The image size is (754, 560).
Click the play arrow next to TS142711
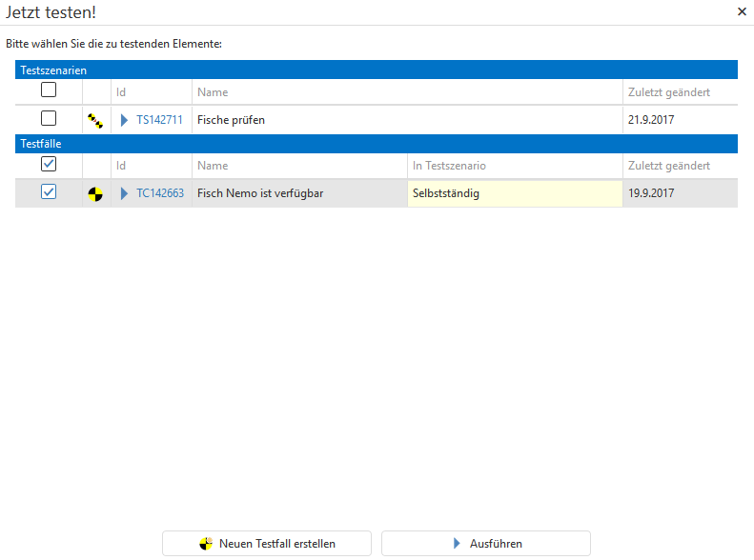(124, 120)
